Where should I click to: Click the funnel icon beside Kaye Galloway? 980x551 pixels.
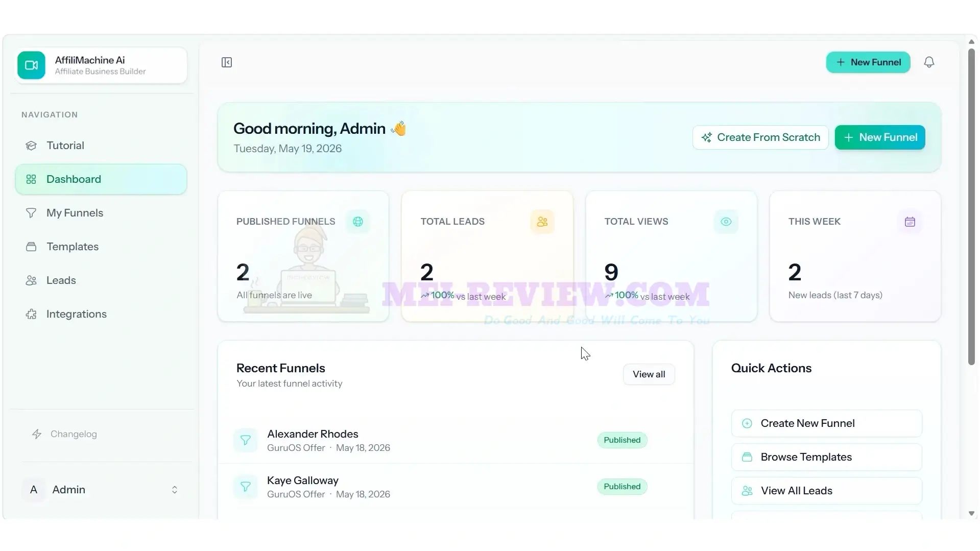pyautogui.click(x=246, y=487)
